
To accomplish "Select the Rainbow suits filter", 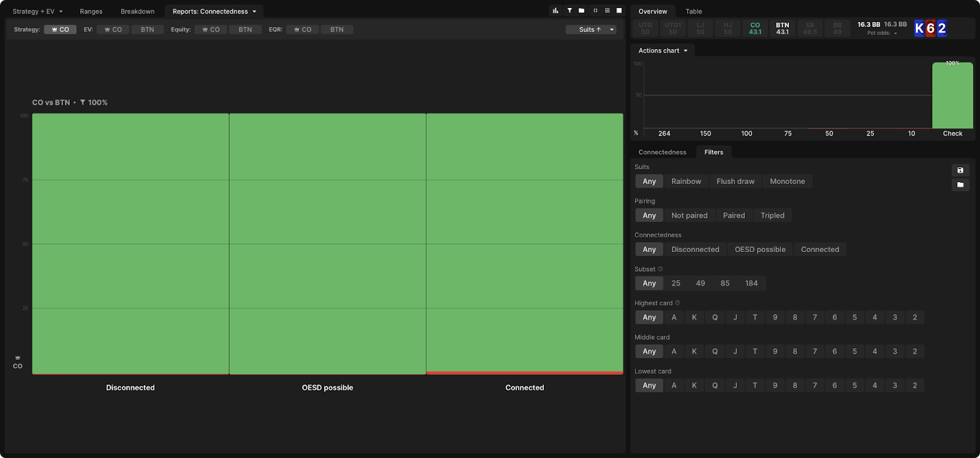I will 685,181.
